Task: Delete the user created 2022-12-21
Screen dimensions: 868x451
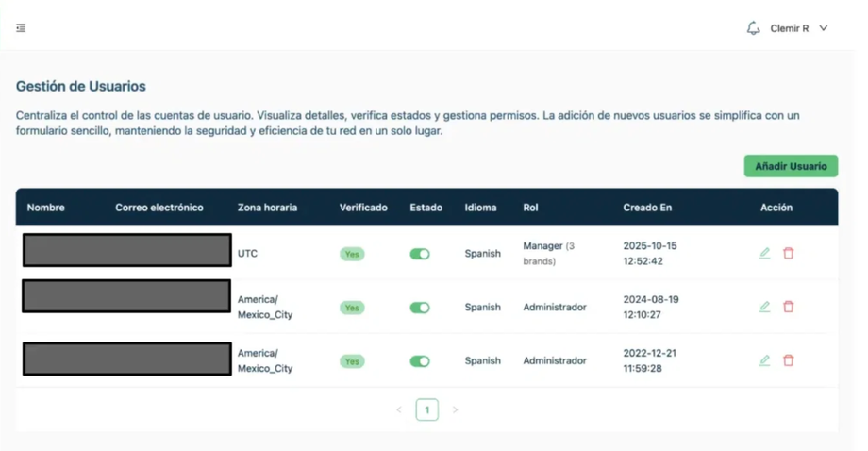Action: click(789, 360)
